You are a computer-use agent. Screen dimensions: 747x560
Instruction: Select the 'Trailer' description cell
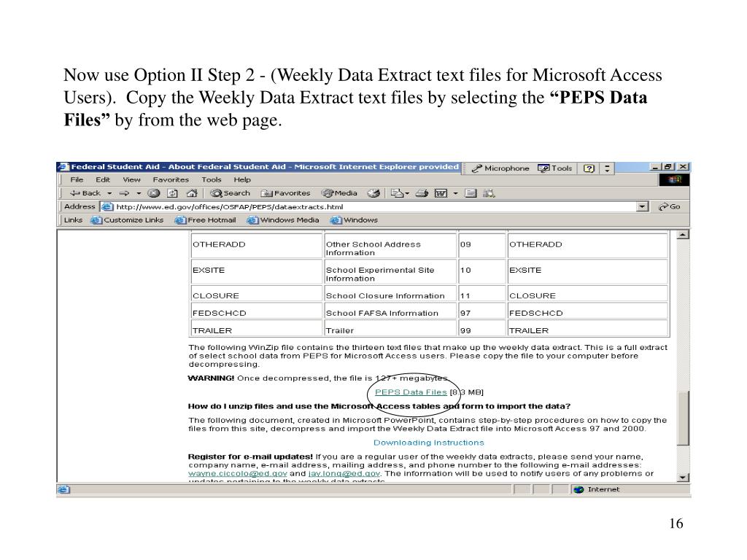point(390,329)
